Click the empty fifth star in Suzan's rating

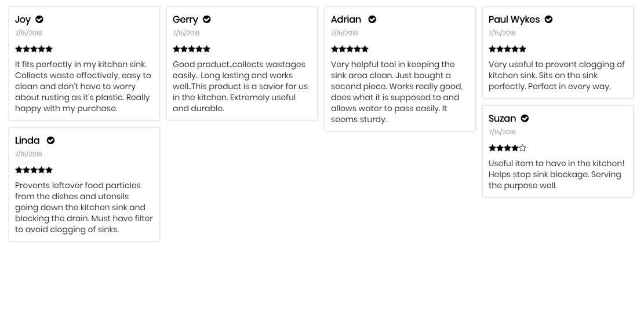click(522, 148)
